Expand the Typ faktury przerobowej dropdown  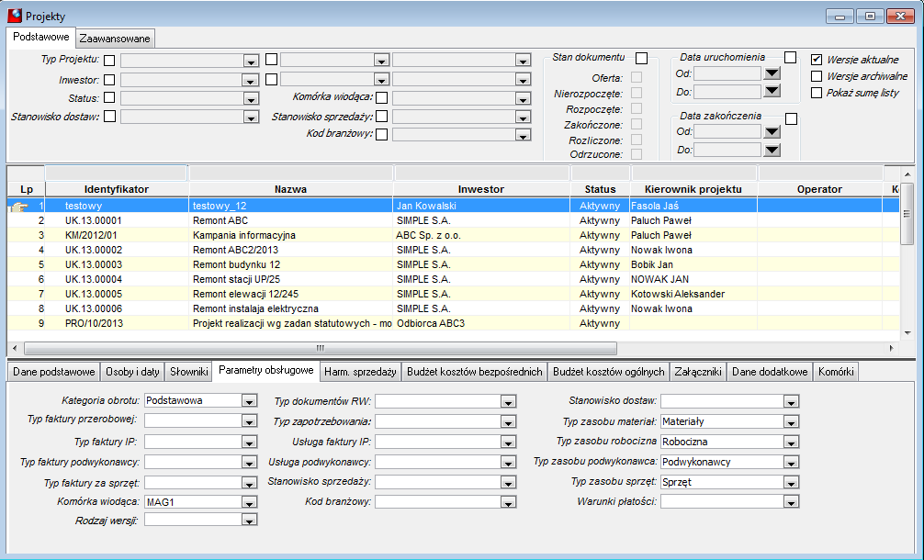(x=249, y=421)
